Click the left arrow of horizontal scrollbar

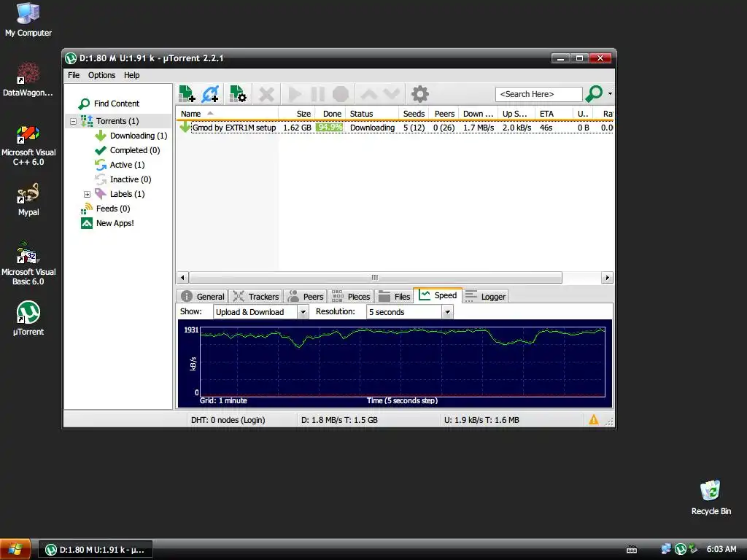pyautogui.click(x=182, y=278)
